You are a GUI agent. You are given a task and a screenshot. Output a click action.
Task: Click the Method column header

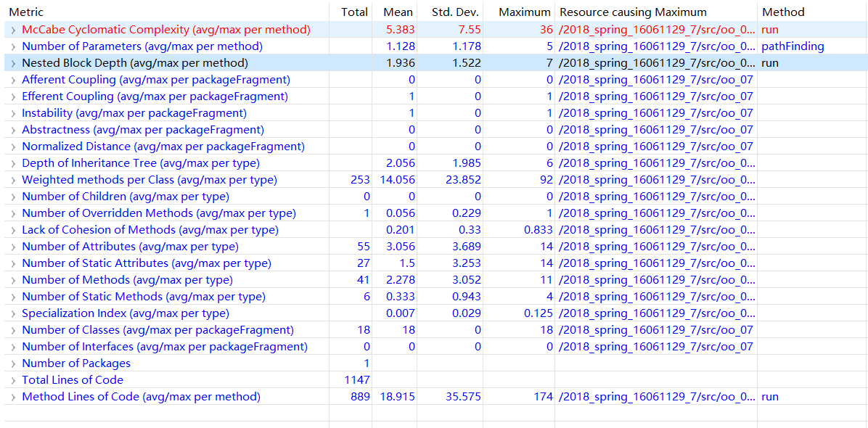pyautogui.click(x=783, y=12)
